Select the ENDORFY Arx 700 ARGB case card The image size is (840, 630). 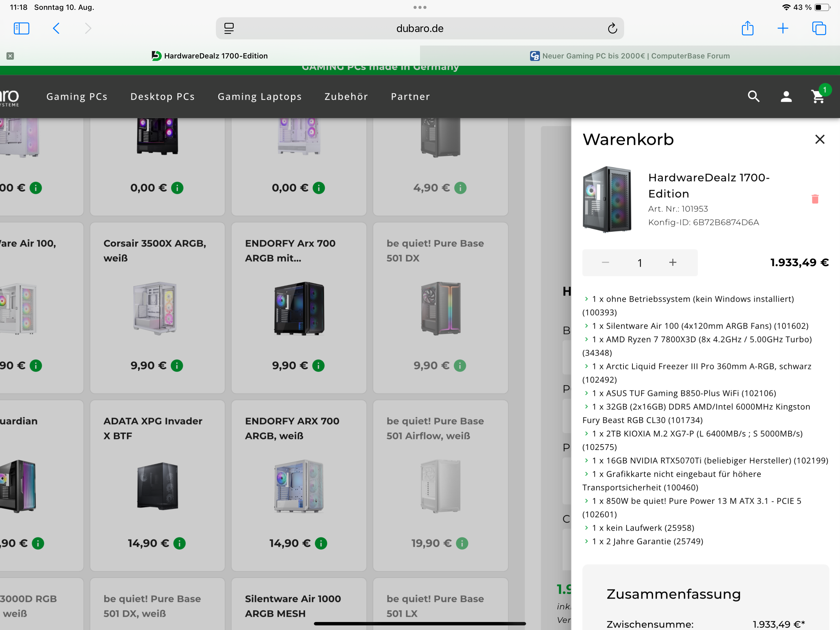point(299,308)
